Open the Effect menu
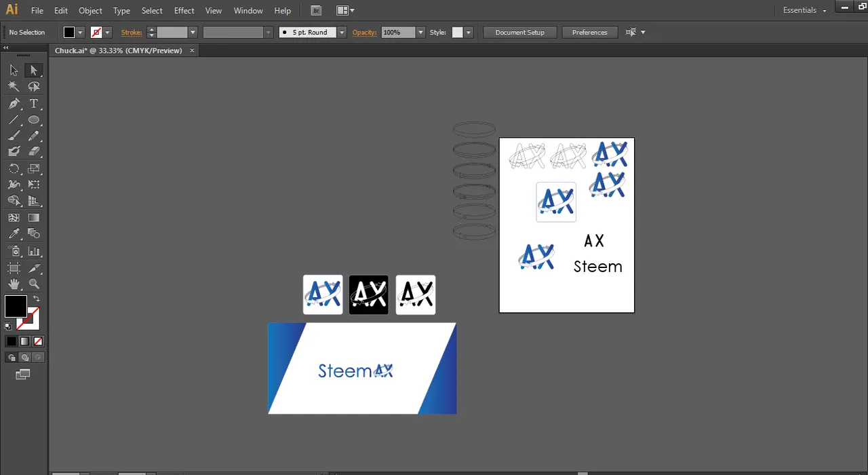Image resolution: width=868 pixels, height=475 pixels. 184,10
